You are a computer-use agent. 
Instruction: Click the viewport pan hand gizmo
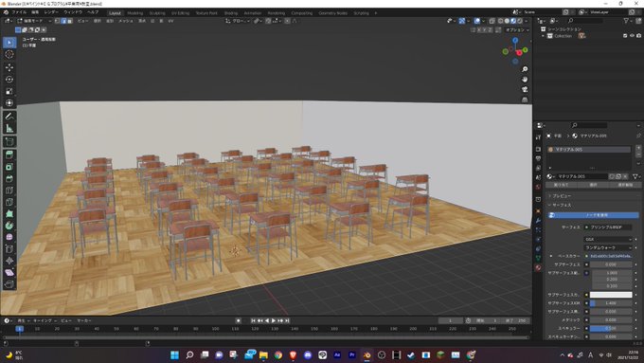point(525,80)
